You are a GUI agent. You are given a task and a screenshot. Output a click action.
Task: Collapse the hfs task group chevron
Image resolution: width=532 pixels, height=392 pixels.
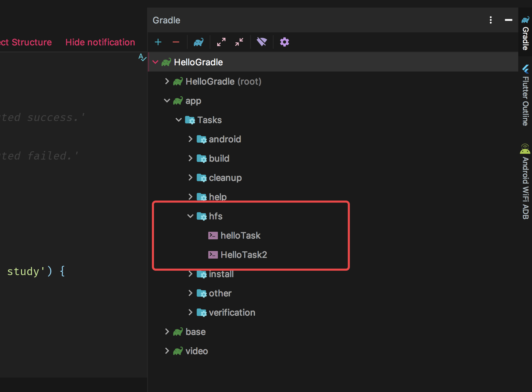[x=190, y=216]
